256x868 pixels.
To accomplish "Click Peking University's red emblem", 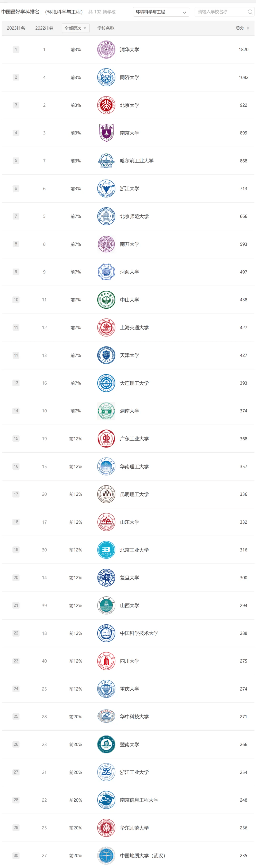I will (106, 105).
